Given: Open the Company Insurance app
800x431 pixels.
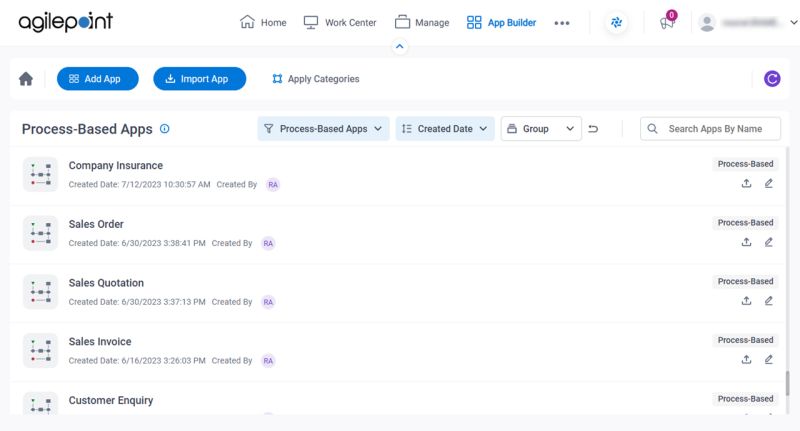Looking at the screenshot, I should (116, 165).
